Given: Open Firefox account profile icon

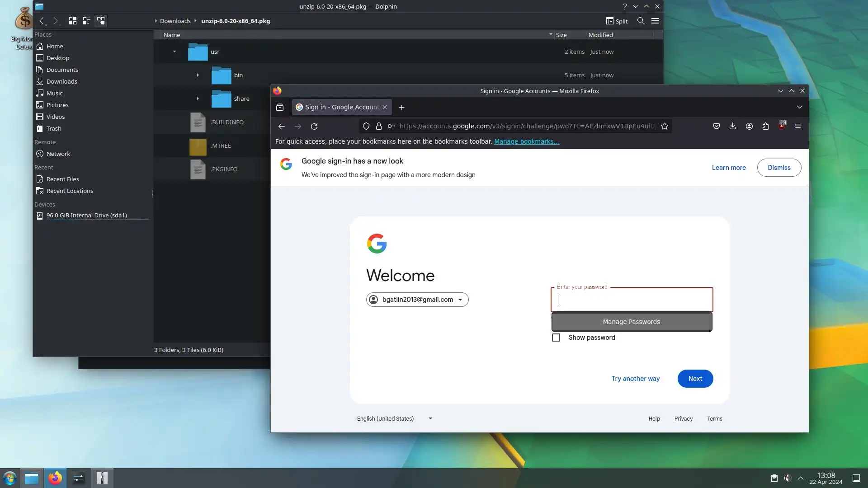Looking at the screenshot, I should pos(749,126).
